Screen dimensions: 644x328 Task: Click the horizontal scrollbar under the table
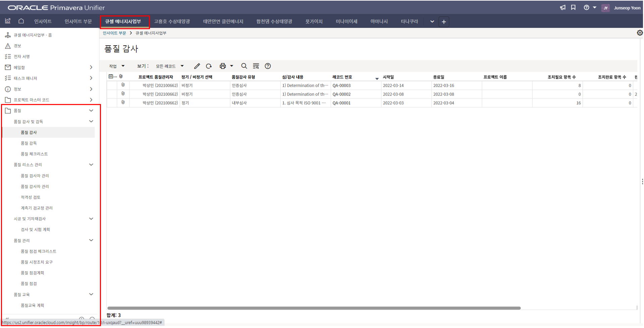[x=314, y=308]
